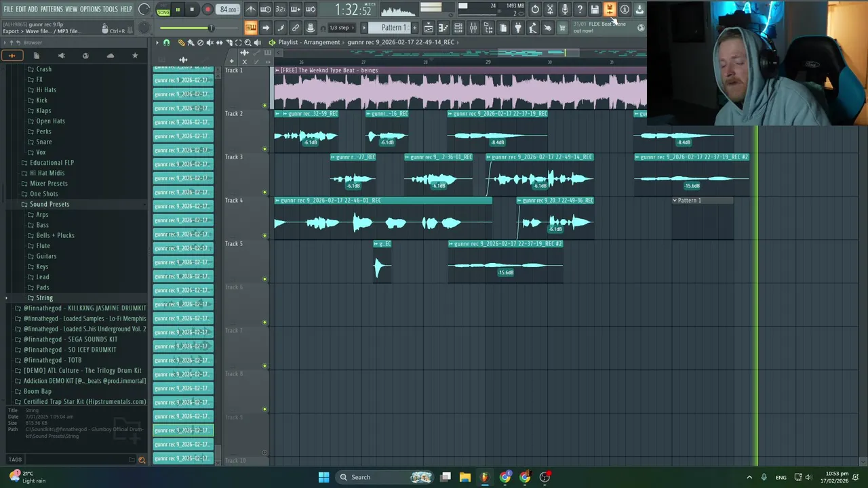This screenshot has height=488, width=868.
Task: Open project info icon
Action: (x=625, y=9)
